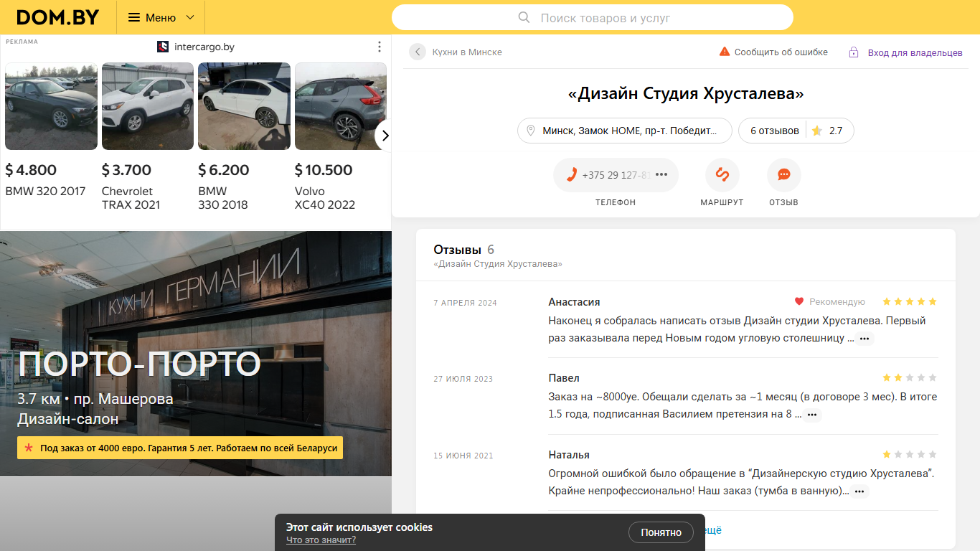Click the orange phone handset icon
980x551 pixels.
click(572, 175)
